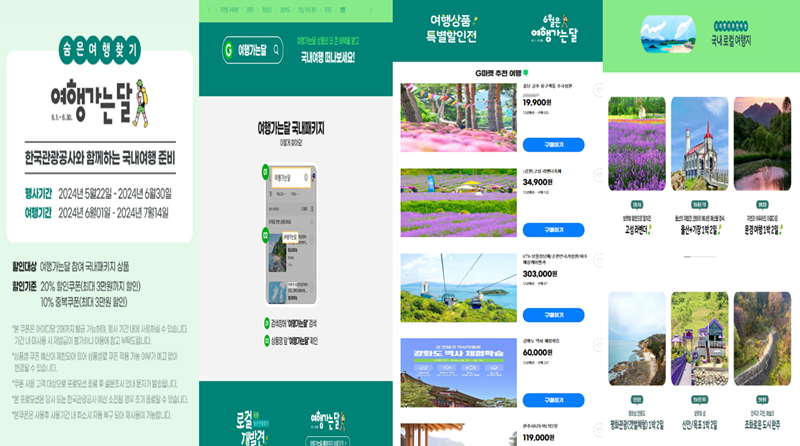Click the 6월은 여행가는달 logo
Image resolution: width=800 pixels, height=446 pixels.
tap(554, 29)
